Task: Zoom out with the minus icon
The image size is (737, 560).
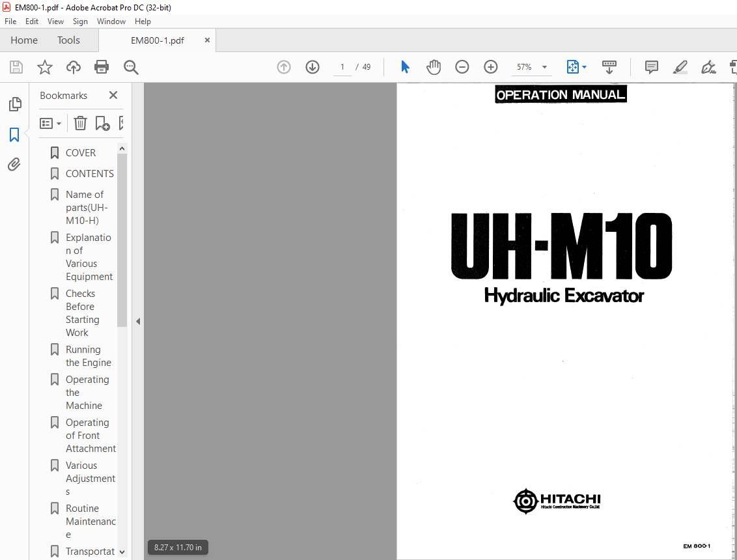Action: pos(462,67)
